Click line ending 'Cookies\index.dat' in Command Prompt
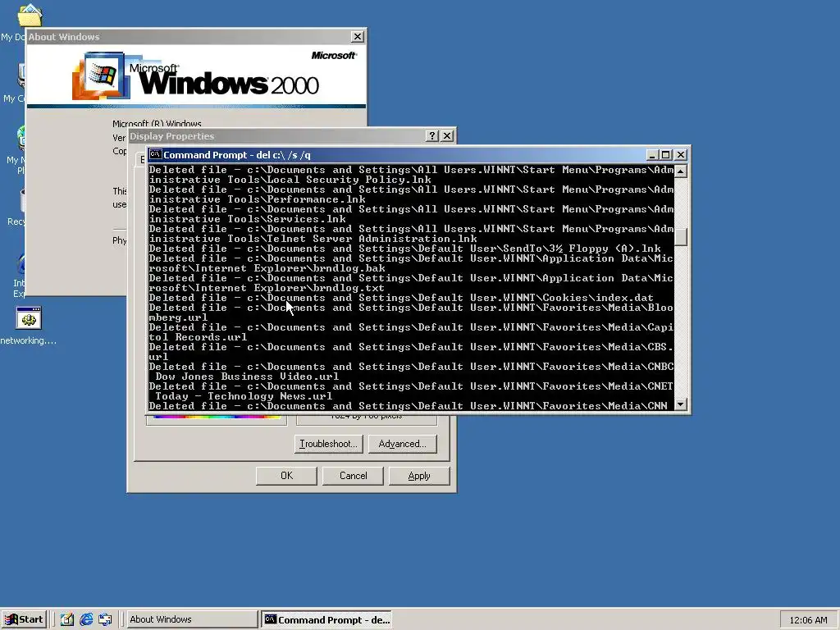Viewport: 840px width, 630px height. (x=401, y=298)
